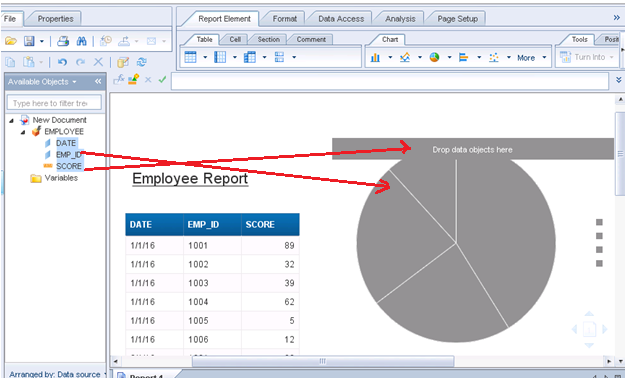Expand the formula bar with double chevron
This screenshot has width=628, height=380.
point(619,80)
